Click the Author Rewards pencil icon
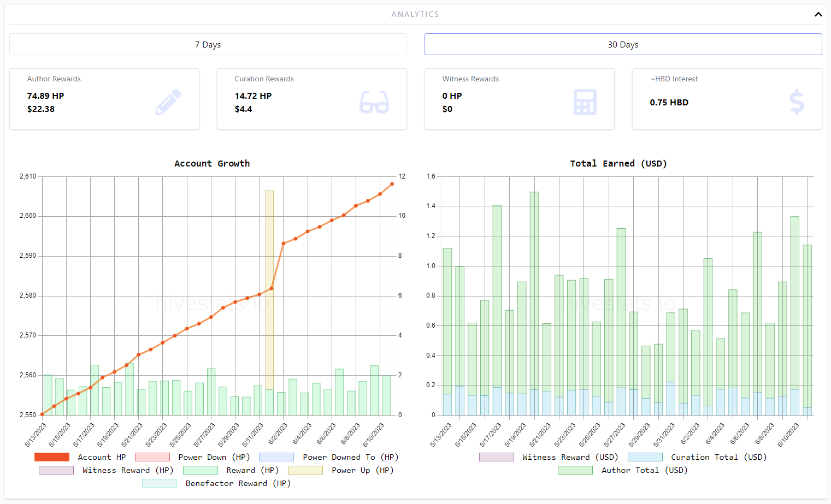 click(168, 102)
